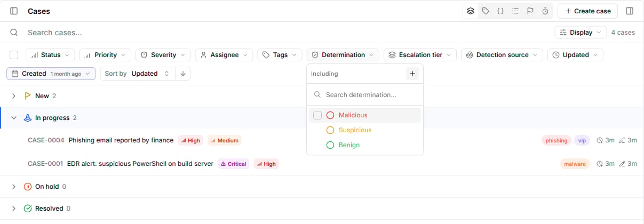Click the phishing tag on CASE-0004
Viewport: 644px width, 224px height.
[556, 140]
